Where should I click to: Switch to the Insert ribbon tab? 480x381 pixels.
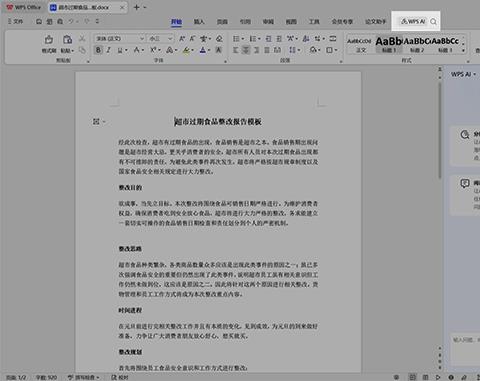click(199, 22)
